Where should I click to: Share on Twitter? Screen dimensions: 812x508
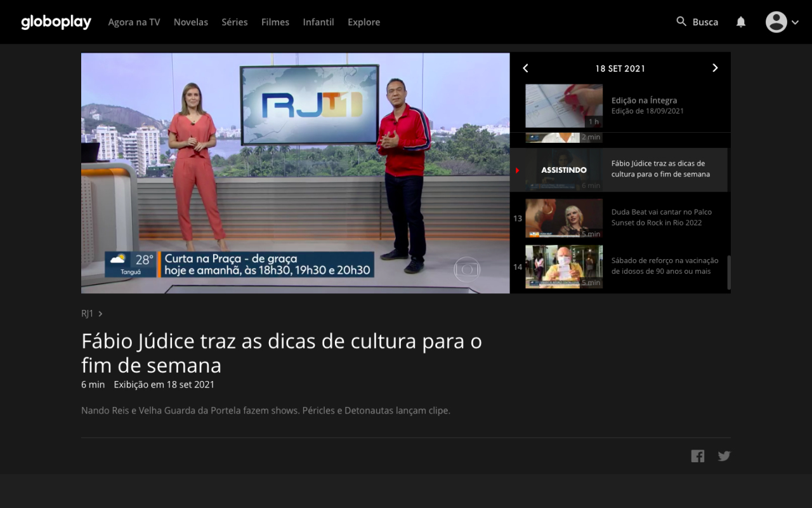tap(724, 456)
